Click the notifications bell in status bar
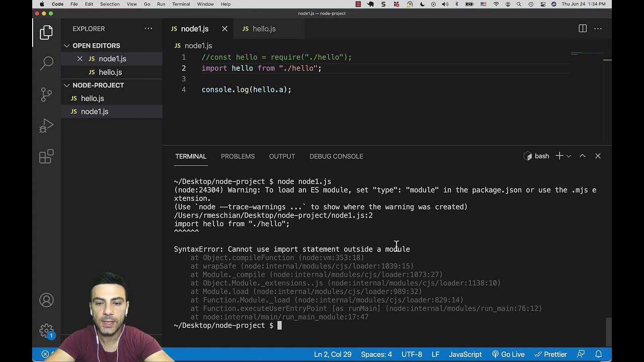644x362 pixels. (599, 354)
